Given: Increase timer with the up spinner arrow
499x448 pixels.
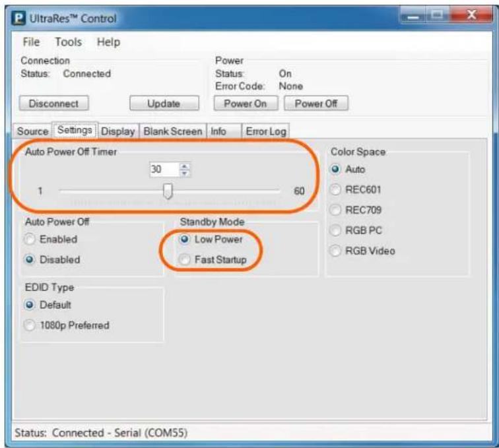Looking at the screenshot, I should click(185, 166).
